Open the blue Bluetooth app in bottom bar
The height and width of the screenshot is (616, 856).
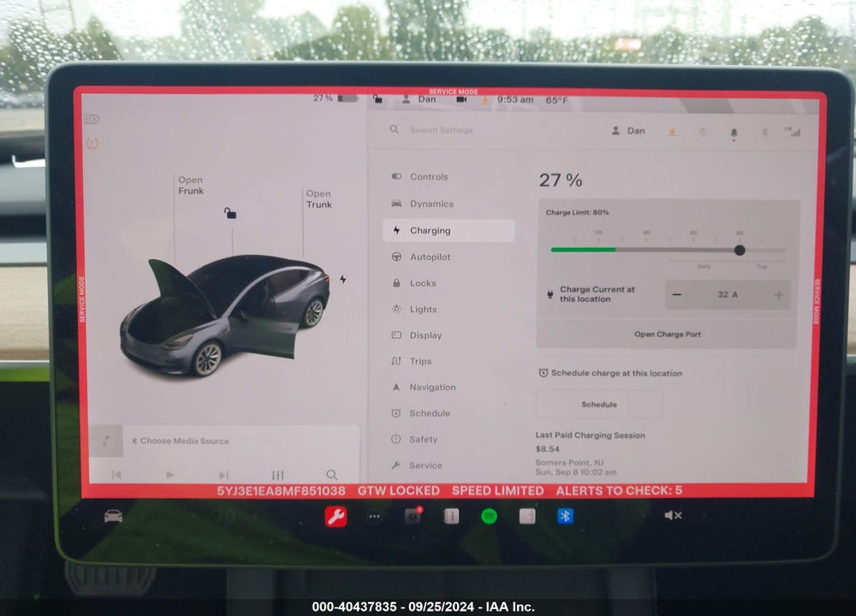(x=565, y=516)
